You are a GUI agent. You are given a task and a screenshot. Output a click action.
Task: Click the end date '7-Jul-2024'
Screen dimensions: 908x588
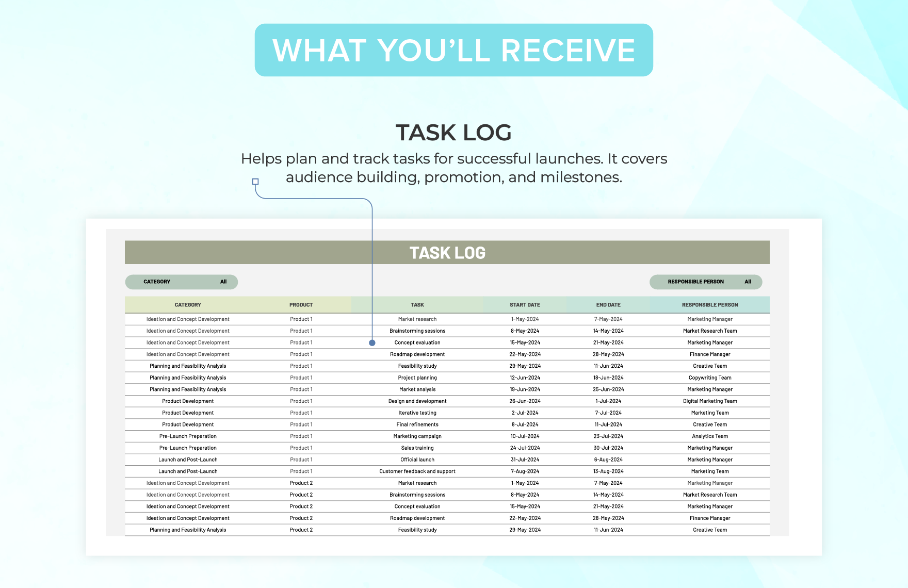(x=608, y=413)
